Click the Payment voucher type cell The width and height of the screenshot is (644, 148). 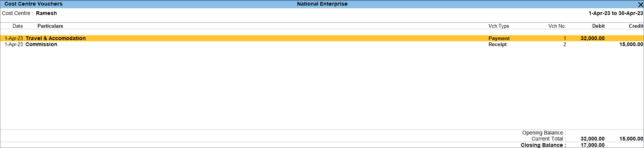(499, 38)
